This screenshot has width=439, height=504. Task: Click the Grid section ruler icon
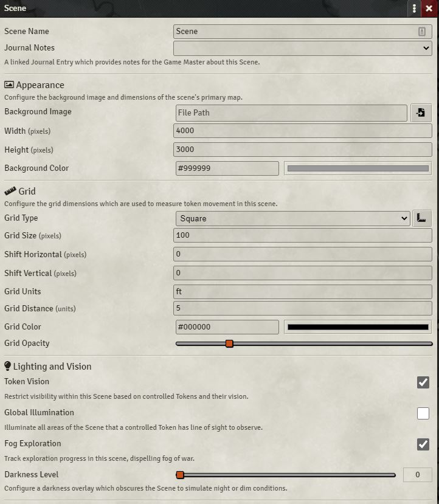tap(10, 191)
